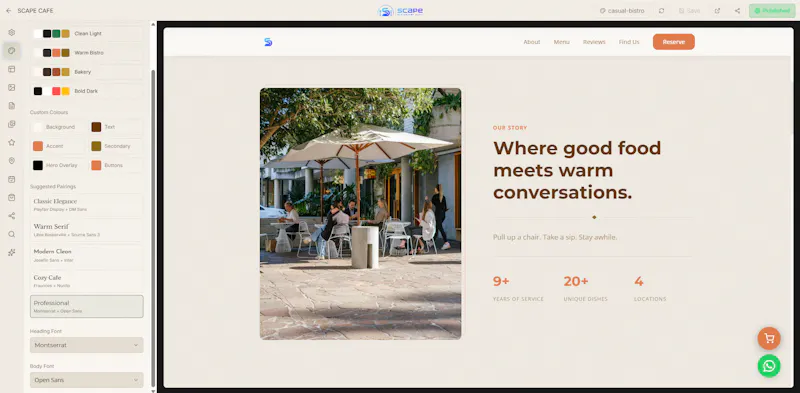
Task: Click the "4" locations stat
Action: point(639,281)
